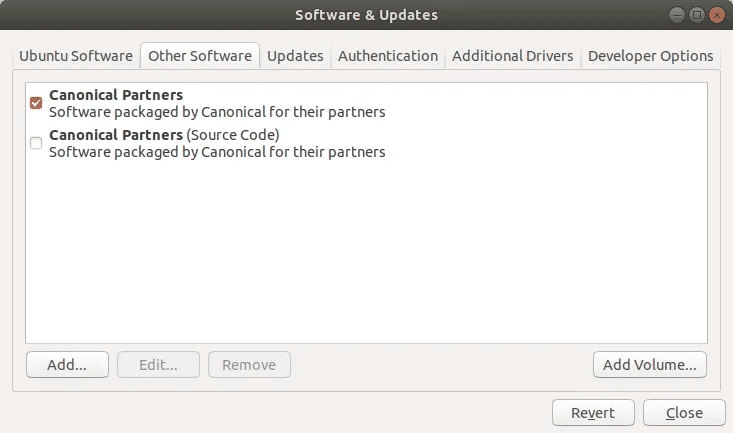Enable Canonical Partners (Source Code) checkbox
733x433 pixels.
(36, 143)
